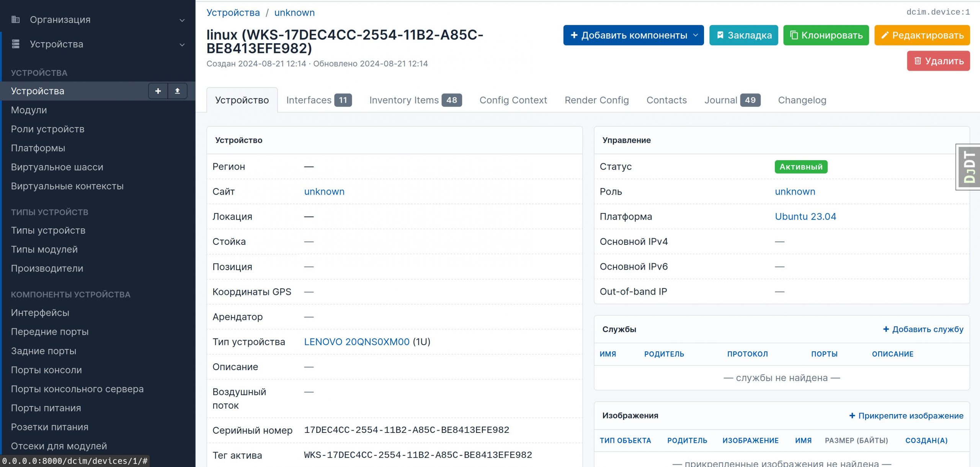Collapse the Устройства menu chevron
Screen dimensions: 980x467
182,44
